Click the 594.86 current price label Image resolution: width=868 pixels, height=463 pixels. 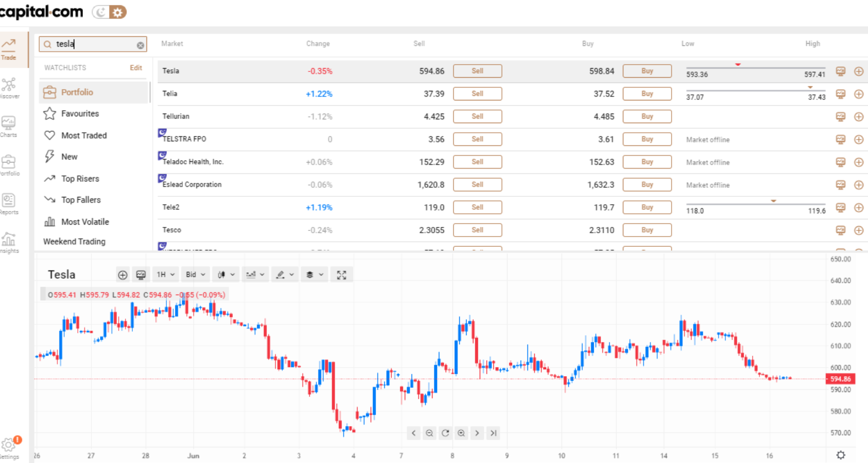point(840,378)
